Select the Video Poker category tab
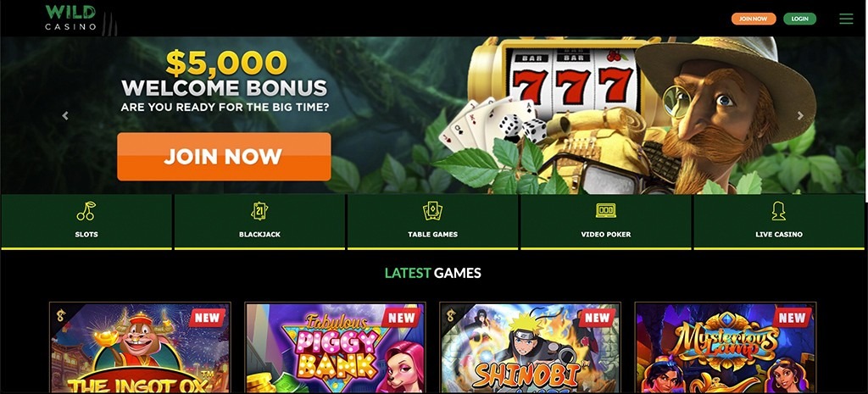Image resolution: width=868 pixels, height=394 pixels. tap(605, 222)
